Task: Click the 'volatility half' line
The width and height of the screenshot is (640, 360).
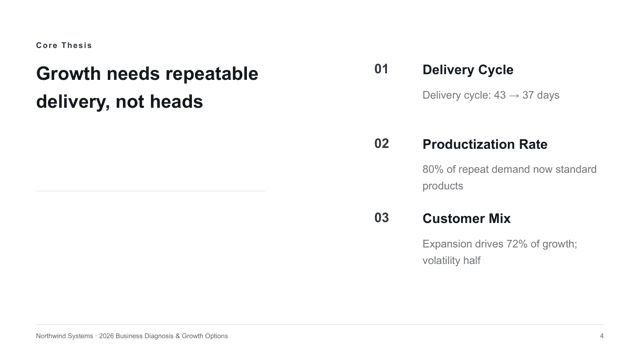Action: tap(451, 260)
